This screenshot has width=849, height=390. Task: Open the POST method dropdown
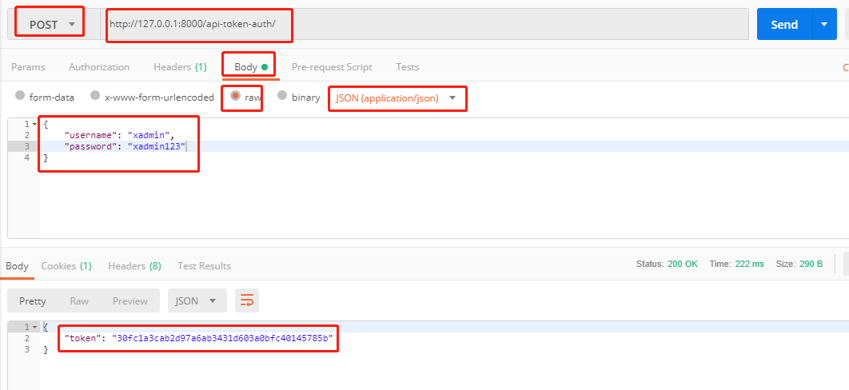tap(50, 24)
